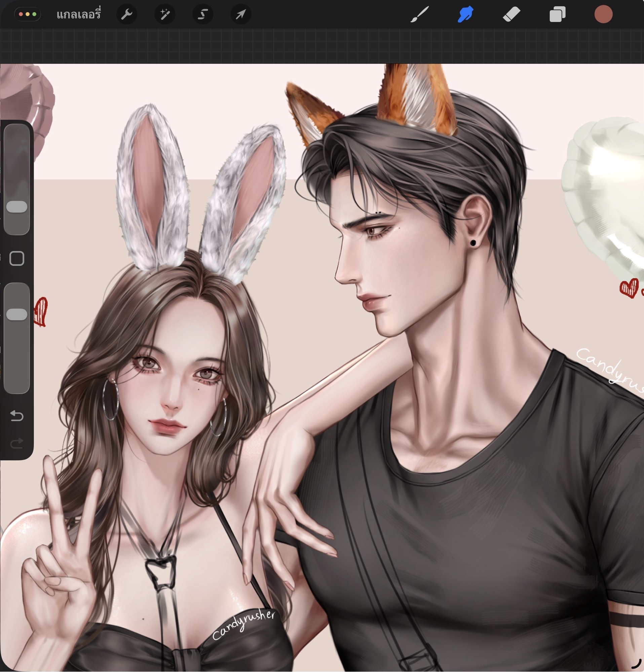Select the Paint brush tool

420,14
